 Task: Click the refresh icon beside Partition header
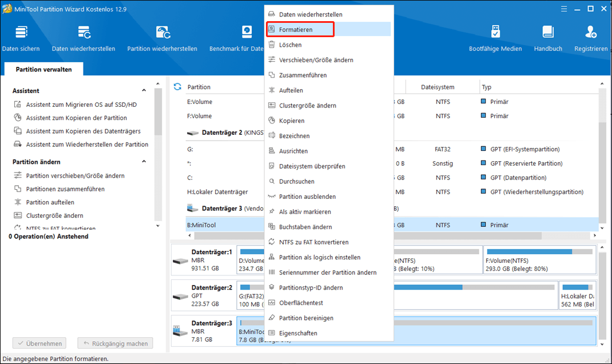pos(177,87)
